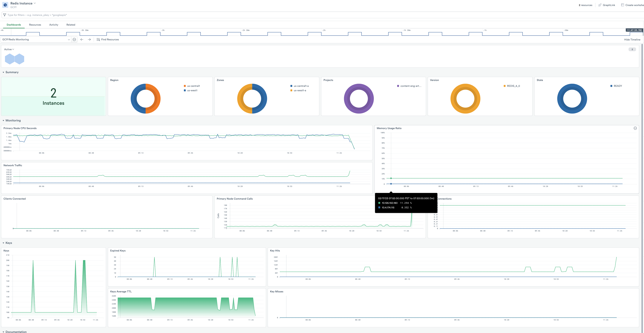Click the us-west1-a legend entry
Image resolution: width=644 pixels, height=333 pixels.
click(298, 90)
